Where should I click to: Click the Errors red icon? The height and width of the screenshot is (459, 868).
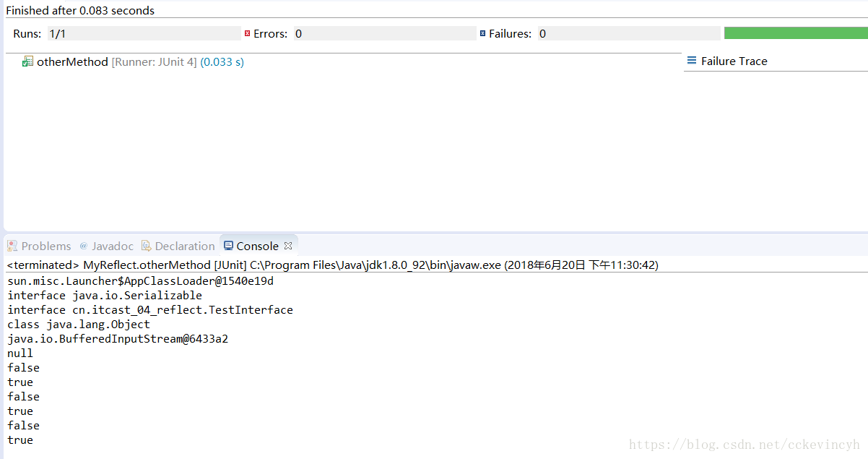pyautogui.click(x=247, y=33)
